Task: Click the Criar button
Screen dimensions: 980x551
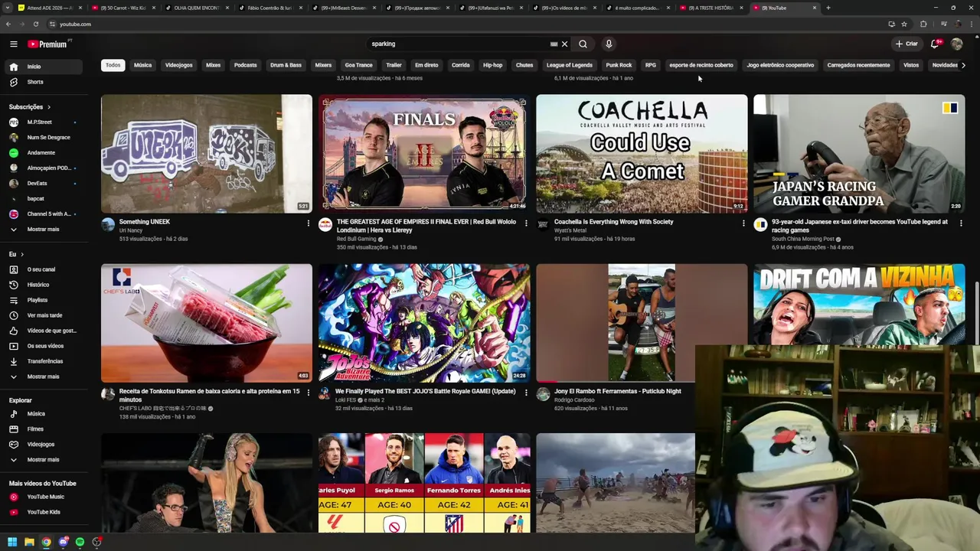Action: pyautogui.click(x=906, y=44)
